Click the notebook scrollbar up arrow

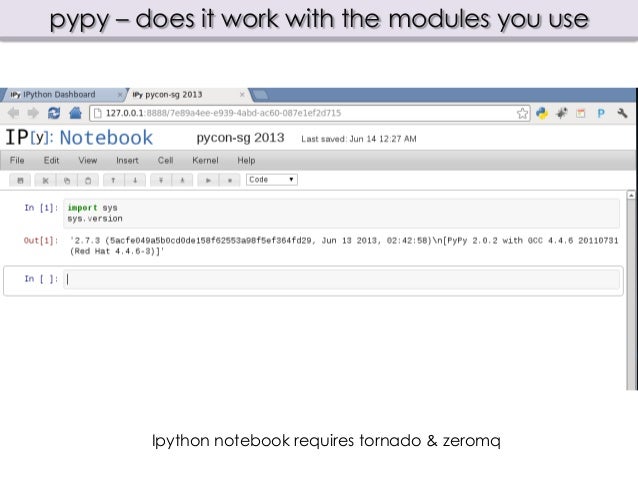coord(631,195)
